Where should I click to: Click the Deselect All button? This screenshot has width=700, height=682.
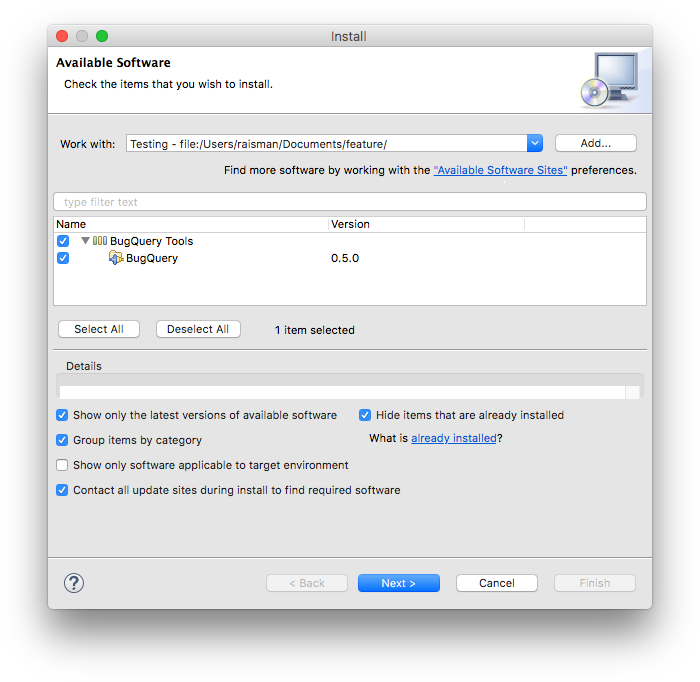pos(198,329)
